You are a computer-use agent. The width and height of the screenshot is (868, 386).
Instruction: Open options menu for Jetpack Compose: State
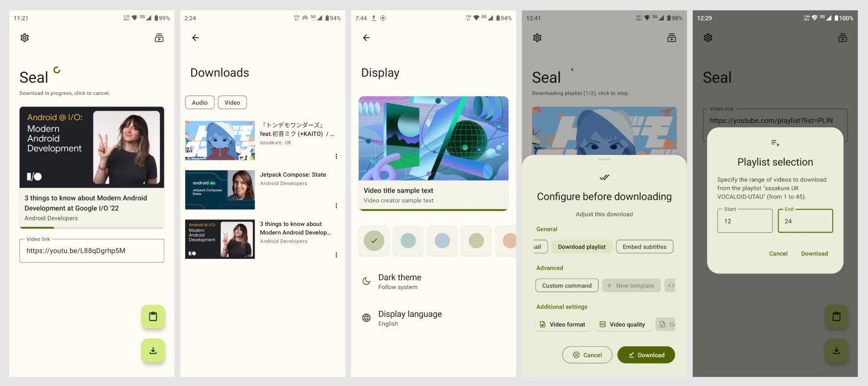pyautogui.click(x=336, y=205)
